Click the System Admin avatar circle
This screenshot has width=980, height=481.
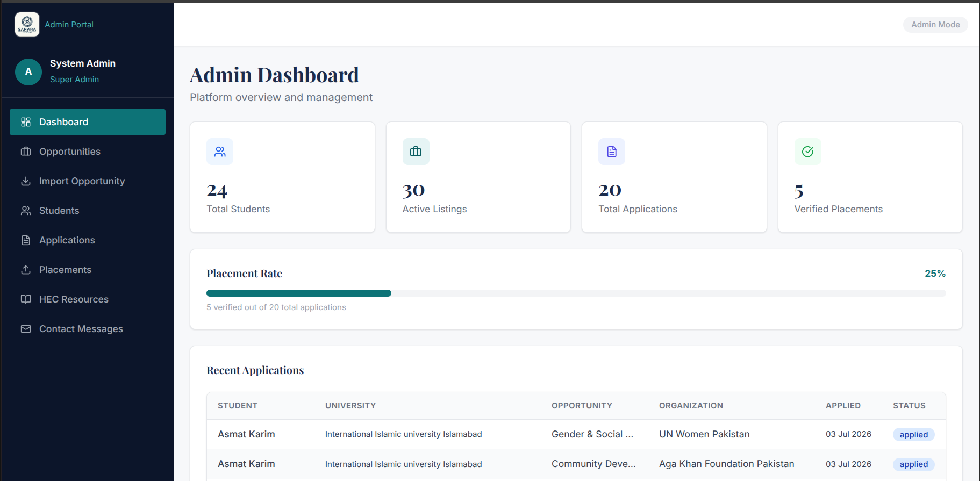[28, 72]
